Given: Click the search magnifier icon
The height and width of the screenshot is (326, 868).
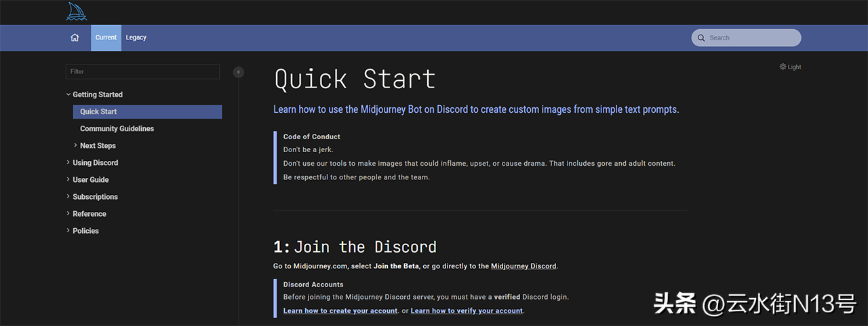Looking at the screenshot, I should tap(701, 38).
